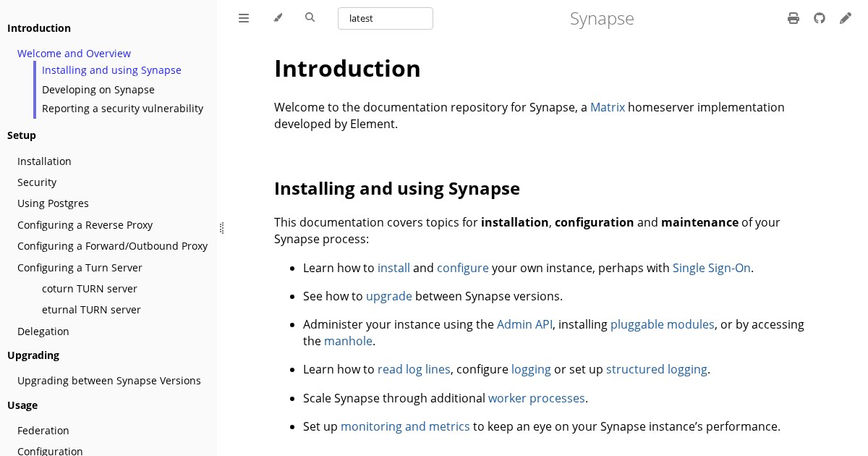868x456 pixels.
Task: Open coturn TURN server page
Action: point(90,289)
